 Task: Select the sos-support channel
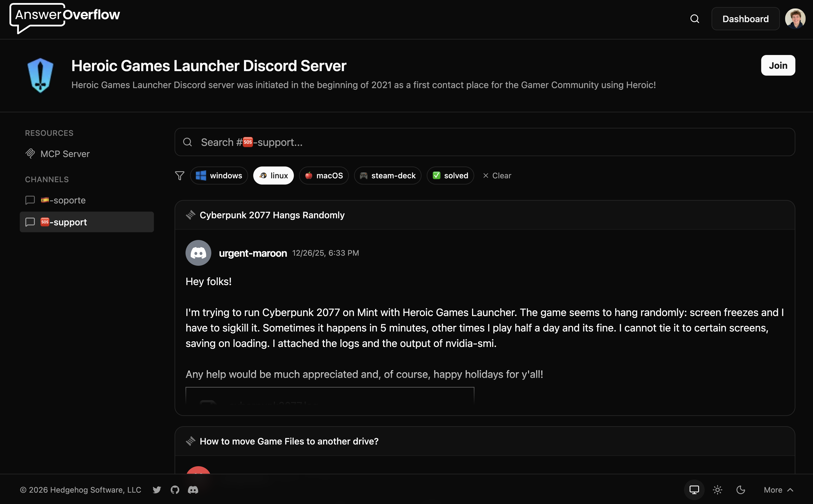(87, 222)
